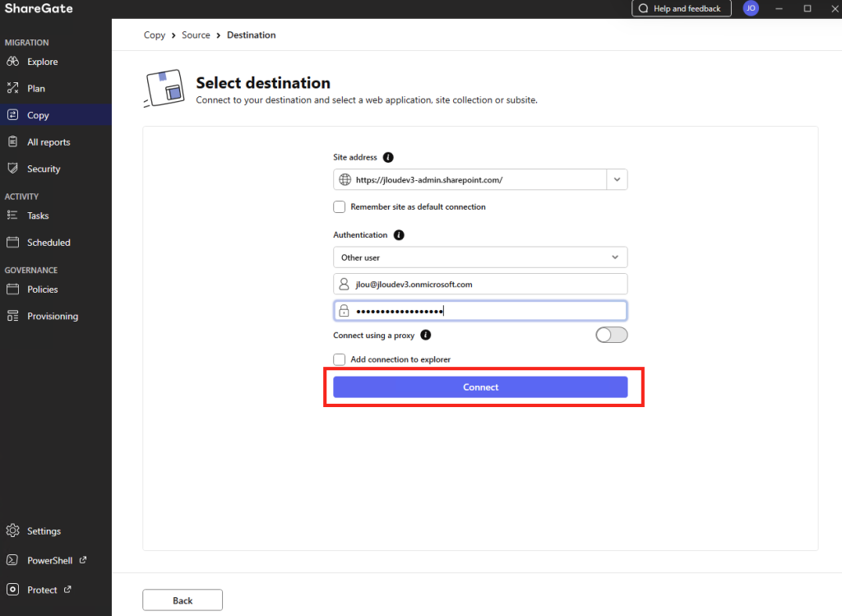The width and height of the screenshot is (842, 616).
Task: Open Policies under Governance
Action: click(x=56, y=289)
